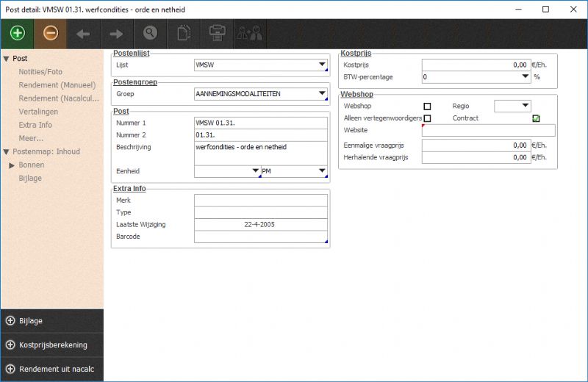Tick the Alleen vertegenwoordigers checkbox

[427, 118]
